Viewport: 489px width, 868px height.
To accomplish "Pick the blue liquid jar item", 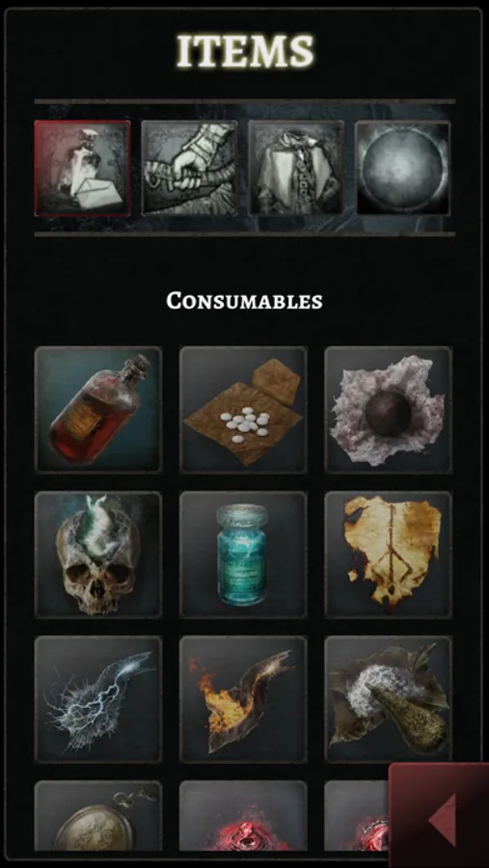I will (x=243, y=555).
